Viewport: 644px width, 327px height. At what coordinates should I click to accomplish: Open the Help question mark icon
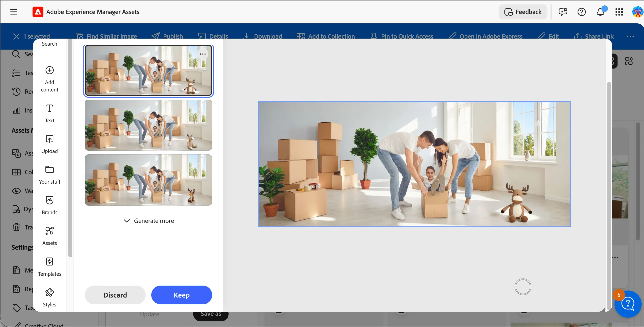581,12
